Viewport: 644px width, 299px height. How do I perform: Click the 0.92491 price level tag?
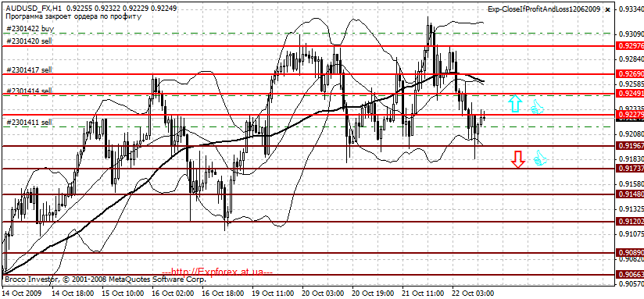tap(630, 94)
